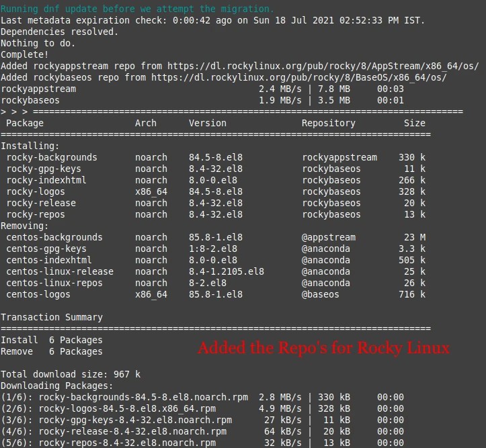Click 'Complete!' text
Screen dimensions: 486x448
(x=25, y=55)
